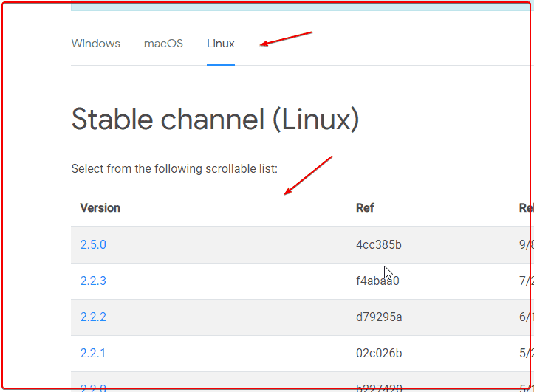Open the version 2.2.1 download link
This screenshot has height=392, width=534.
[x=92, y=353]
